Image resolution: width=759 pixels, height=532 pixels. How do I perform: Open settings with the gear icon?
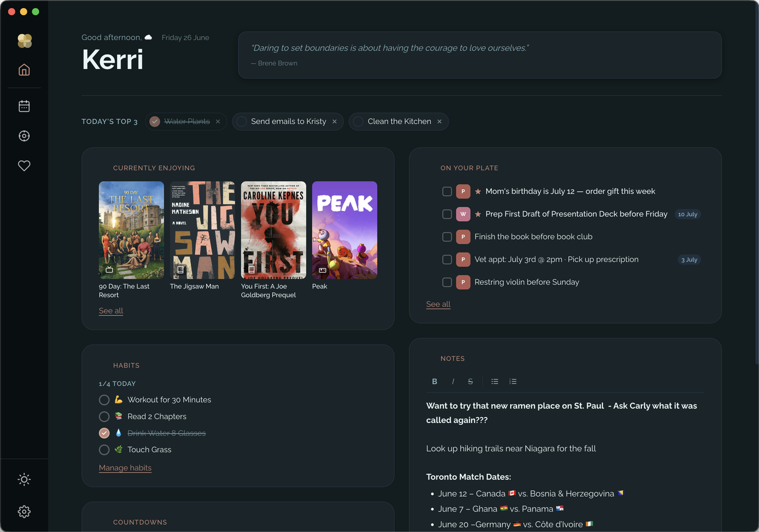click(x=24, y=511)
